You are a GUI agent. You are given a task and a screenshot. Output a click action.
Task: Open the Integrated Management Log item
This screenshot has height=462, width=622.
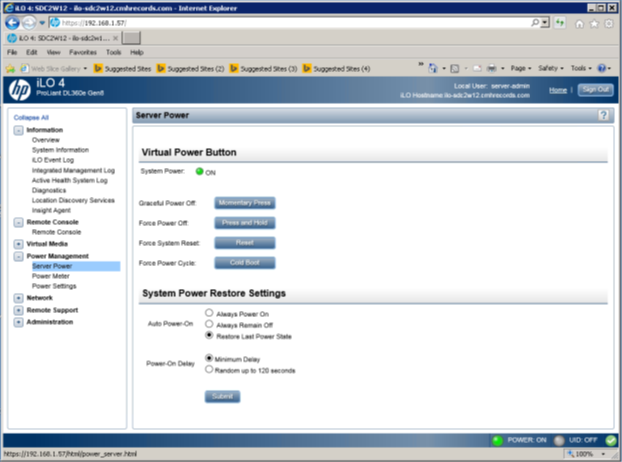pos(73,170)
